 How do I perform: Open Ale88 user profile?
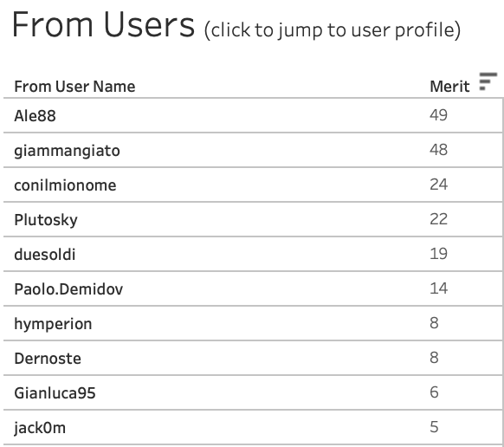(35, 115)
